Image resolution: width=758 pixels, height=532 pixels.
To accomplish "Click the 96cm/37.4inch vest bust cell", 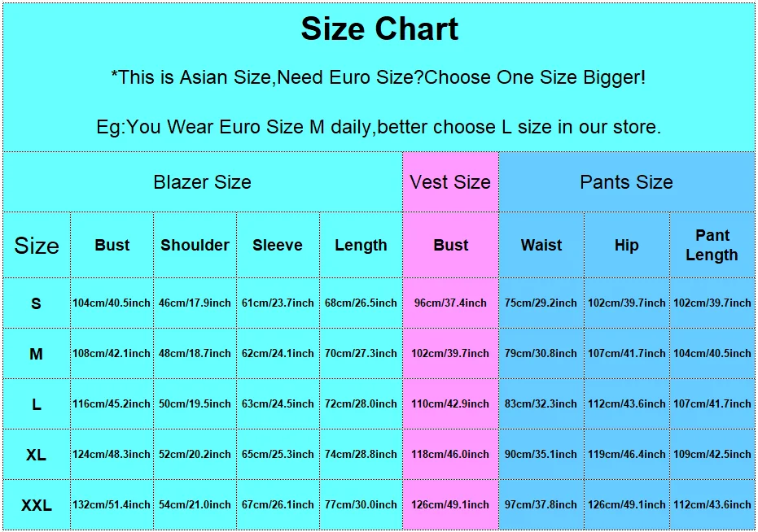I will 450,303.
